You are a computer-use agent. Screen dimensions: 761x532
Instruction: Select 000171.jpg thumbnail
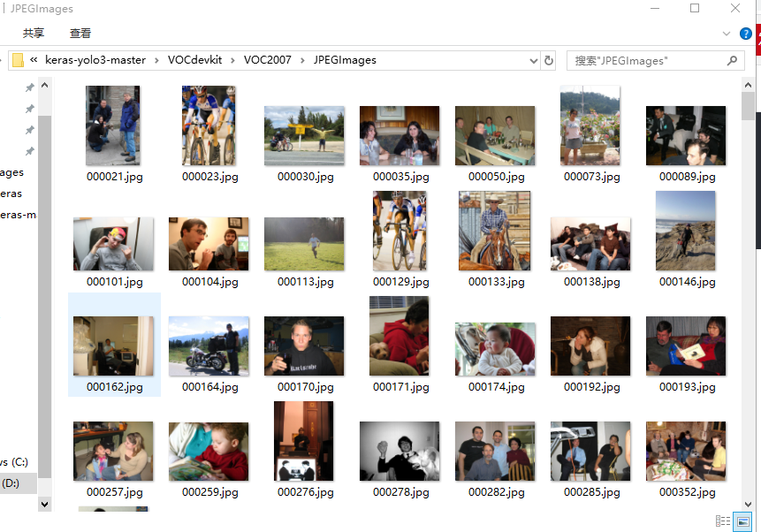click(400, 336)
